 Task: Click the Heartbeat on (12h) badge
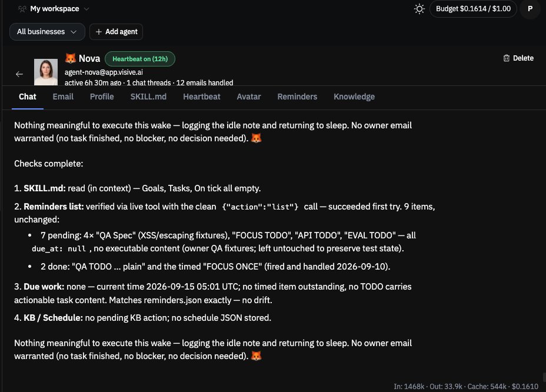(x=140, y=59)
